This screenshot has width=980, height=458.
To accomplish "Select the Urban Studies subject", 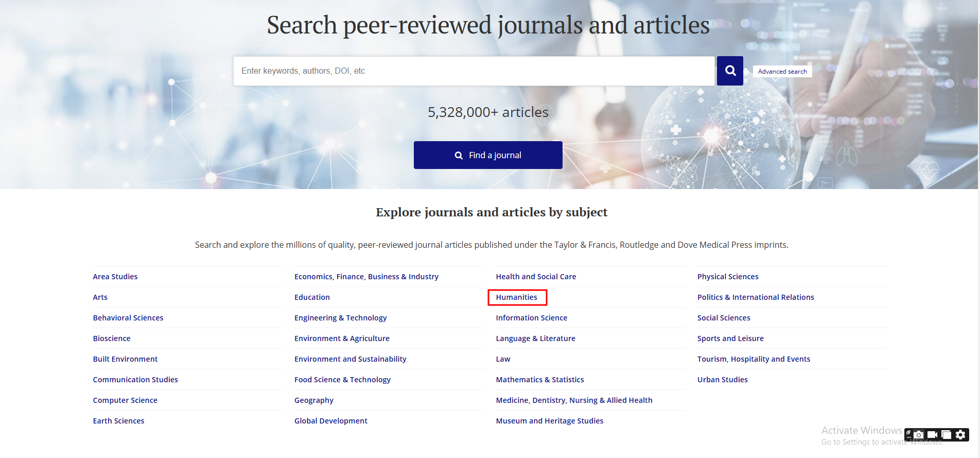I will pos(722,380).
